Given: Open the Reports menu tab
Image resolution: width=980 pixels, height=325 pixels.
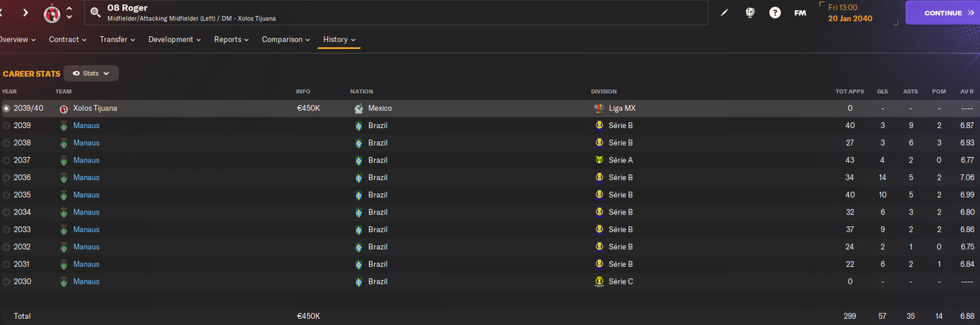Looking at the screenshot, I should point(232,40).
